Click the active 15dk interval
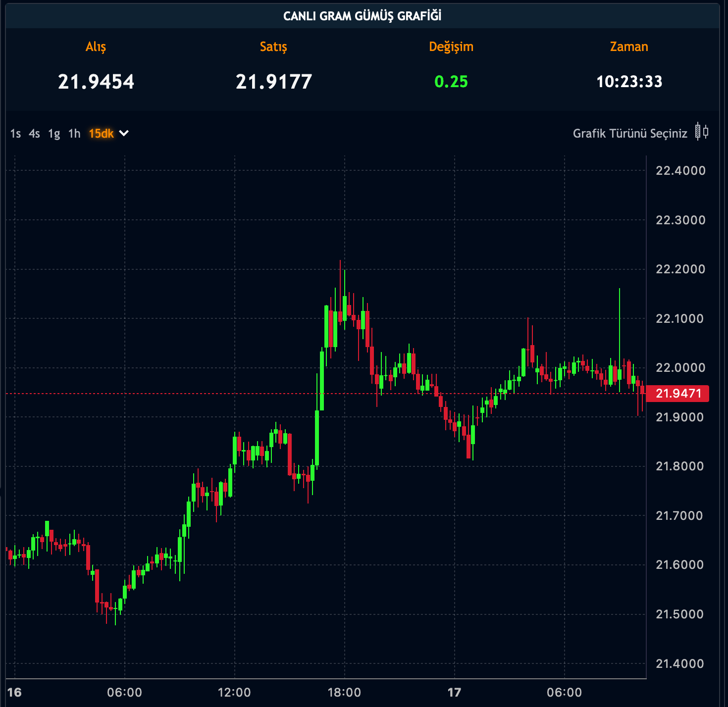Viewport: 728px width, 707px height. pos(101,134)
